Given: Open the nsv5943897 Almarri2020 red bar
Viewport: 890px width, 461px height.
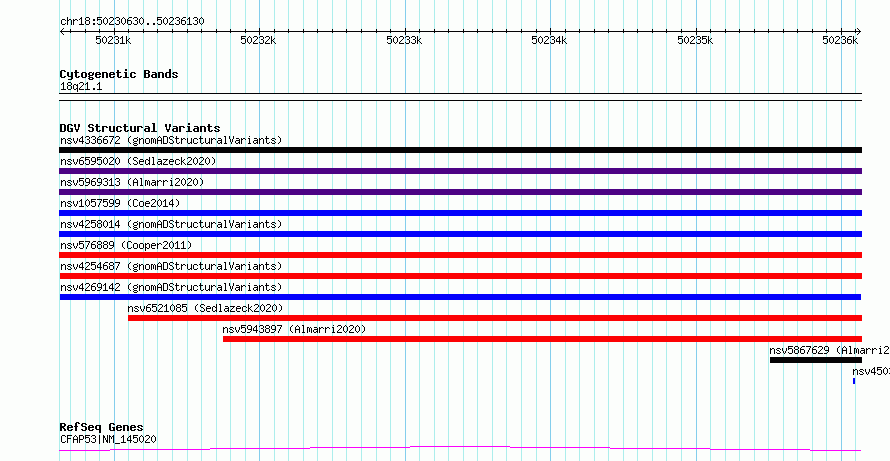Looking at the screenshot, I should pos(542,339).
